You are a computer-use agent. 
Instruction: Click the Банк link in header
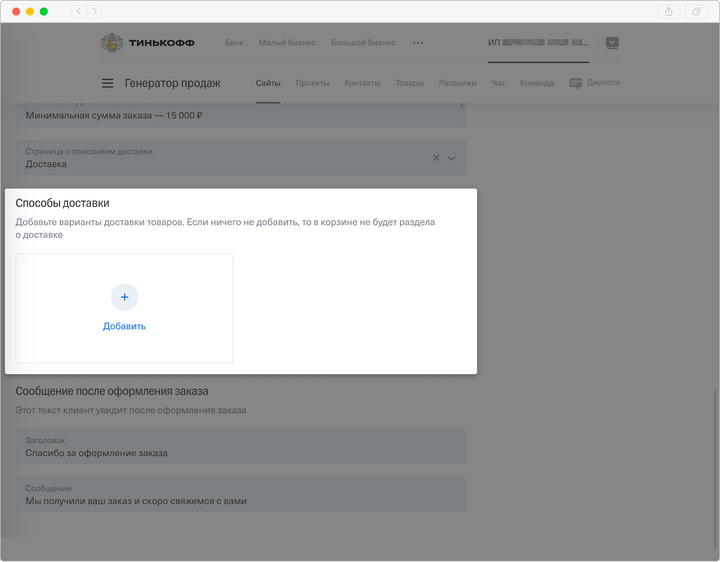(234, 43)
